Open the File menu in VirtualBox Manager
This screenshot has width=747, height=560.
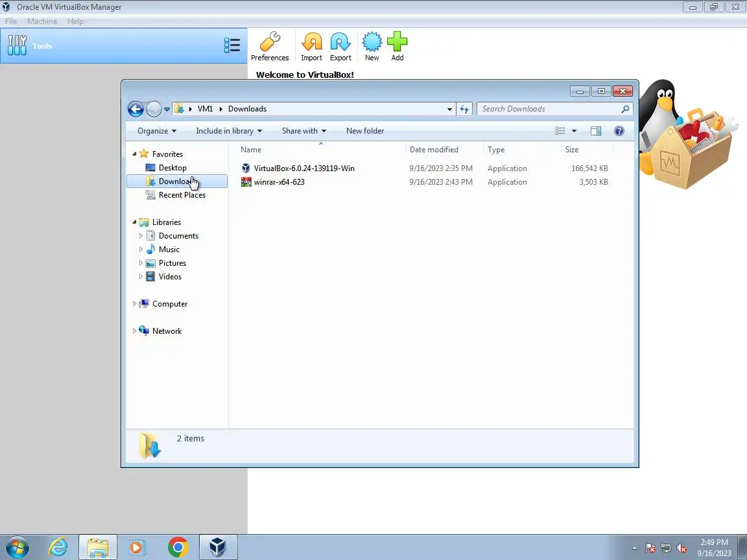click(11, 21)
